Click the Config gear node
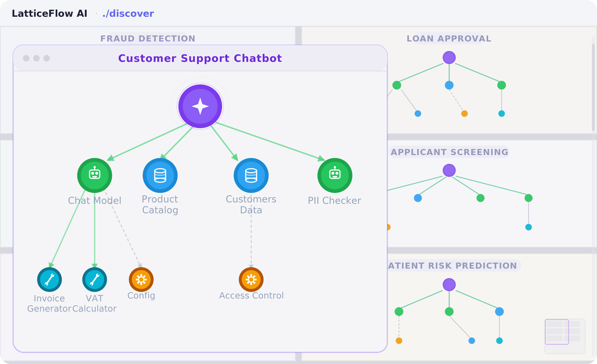 (141, 280)
